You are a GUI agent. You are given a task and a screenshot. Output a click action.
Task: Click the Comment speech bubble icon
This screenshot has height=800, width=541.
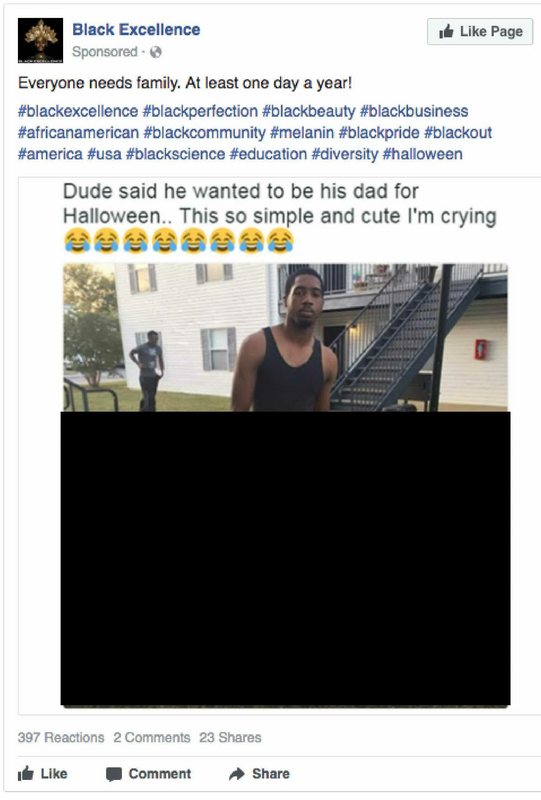click(114, 774)
